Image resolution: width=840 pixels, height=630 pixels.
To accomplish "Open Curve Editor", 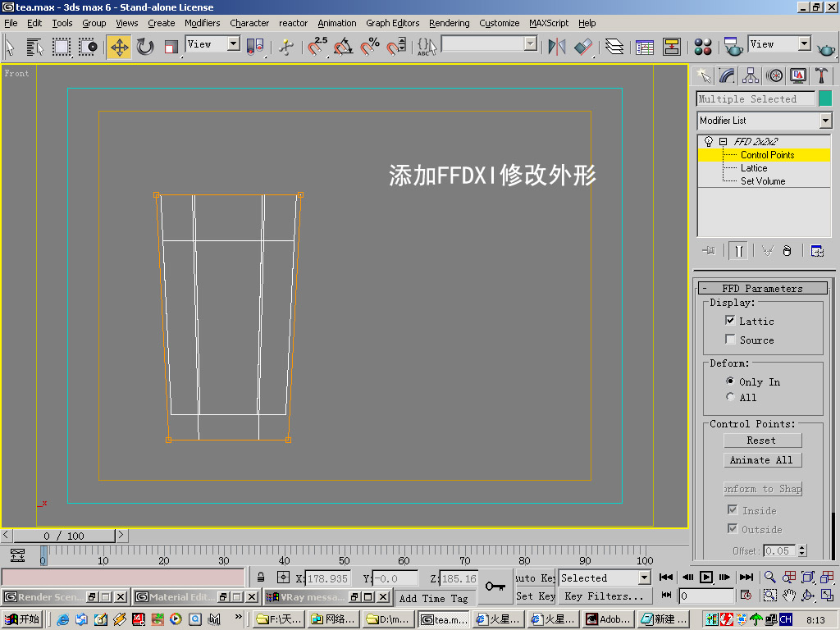I will (x=645, y=47).
